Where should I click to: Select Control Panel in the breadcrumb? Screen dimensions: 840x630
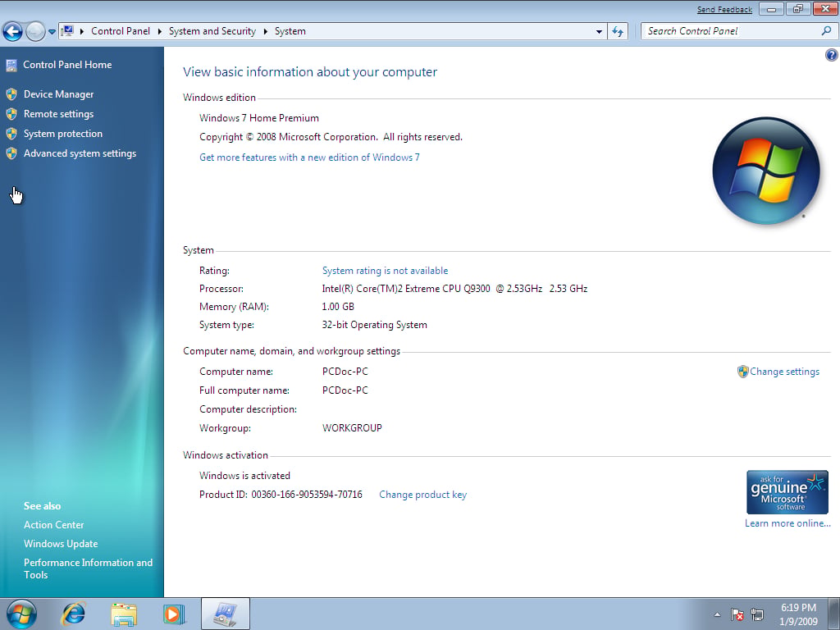click(x=121, y=31)
